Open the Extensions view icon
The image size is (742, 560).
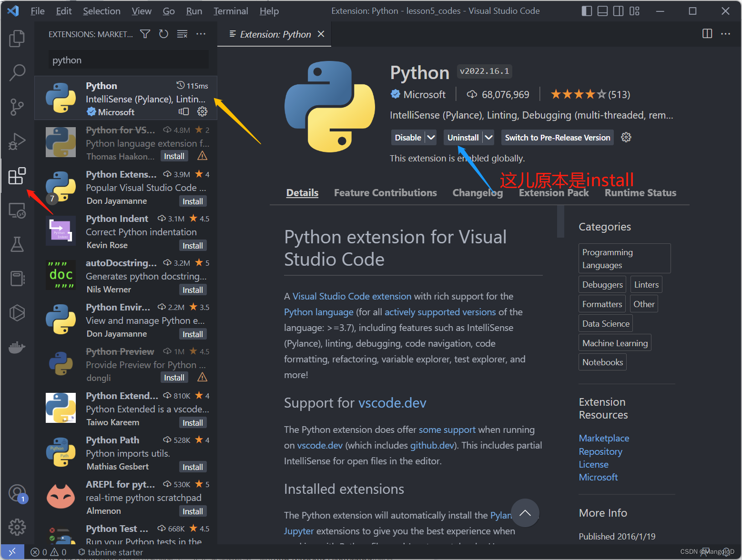(17, 176)
